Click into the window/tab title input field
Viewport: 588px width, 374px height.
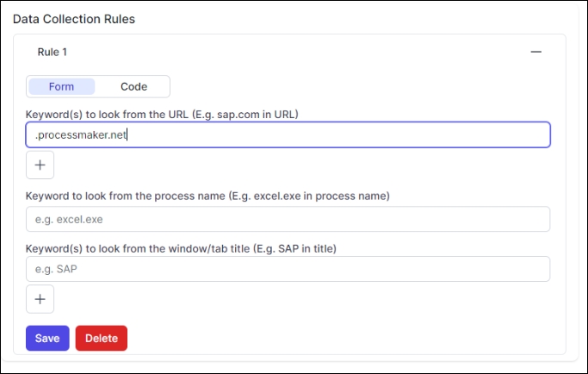288,269
